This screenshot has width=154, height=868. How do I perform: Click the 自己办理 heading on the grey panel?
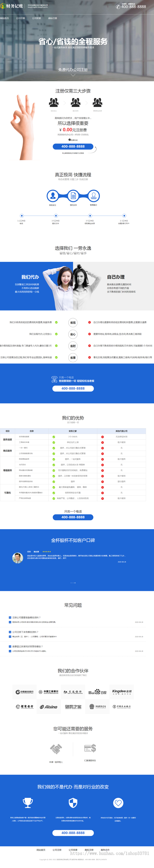[x=116, y=277]
